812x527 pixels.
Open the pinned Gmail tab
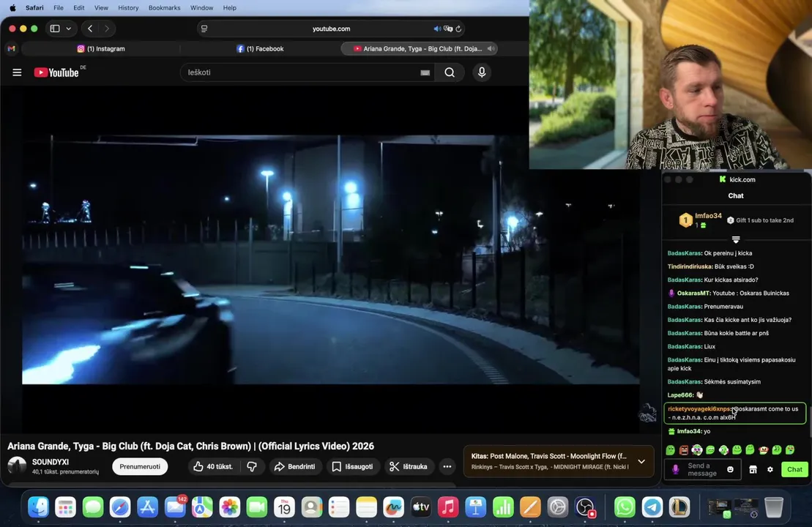[x=12, y=48]
